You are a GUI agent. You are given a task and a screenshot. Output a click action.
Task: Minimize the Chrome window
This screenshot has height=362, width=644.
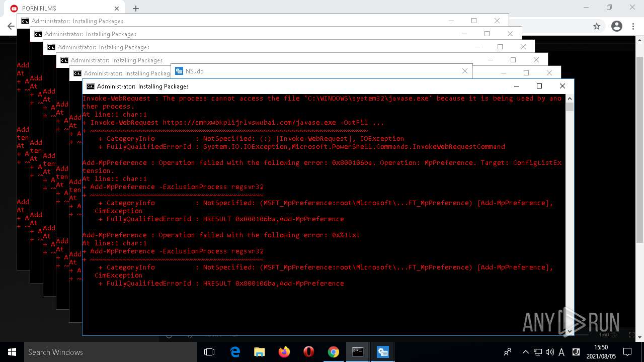coord(586,8)
